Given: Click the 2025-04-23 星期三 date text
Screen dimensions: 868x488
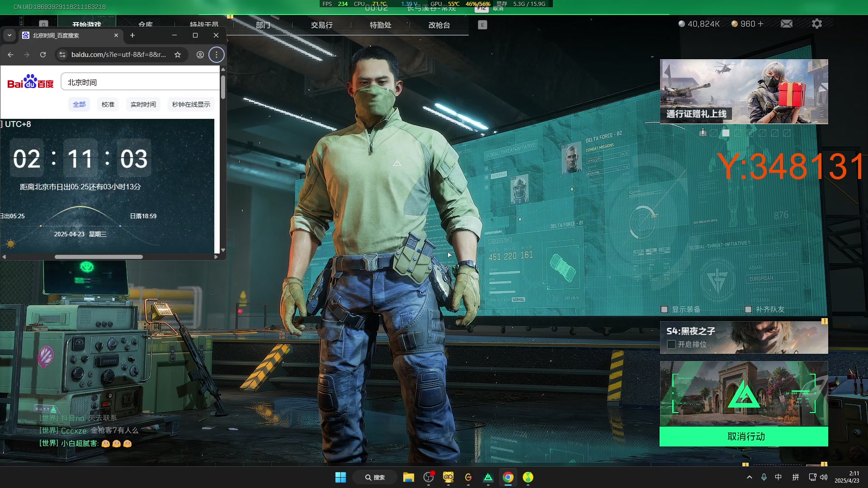Looking at the screenshot, I should click(x=80, y=234).
